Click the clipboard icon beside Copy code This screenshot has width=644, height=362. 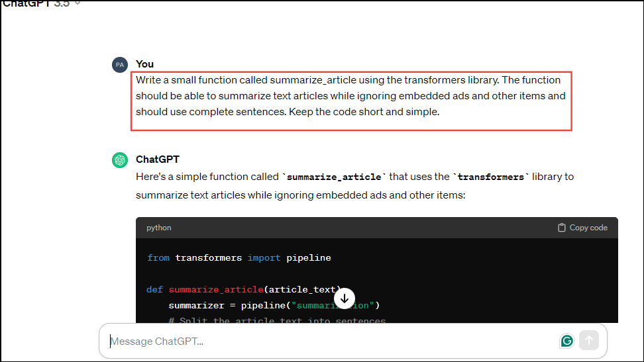[561, 228]
